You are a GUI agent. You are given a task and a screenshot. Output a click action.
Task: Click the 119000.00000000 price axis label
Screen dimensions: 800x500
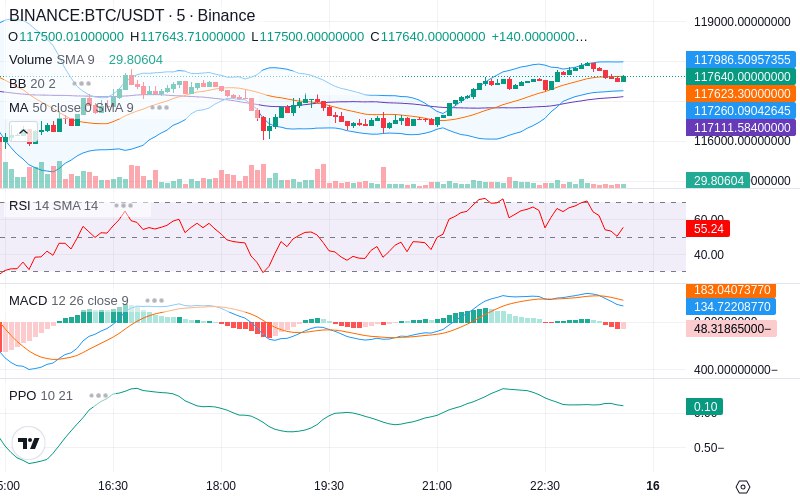(x=742, y=21)
